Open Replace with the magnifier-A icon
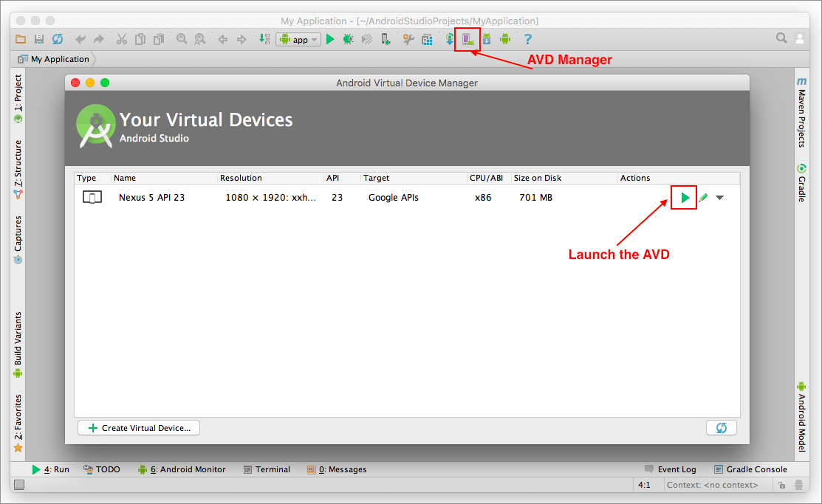 pos(199,39)
